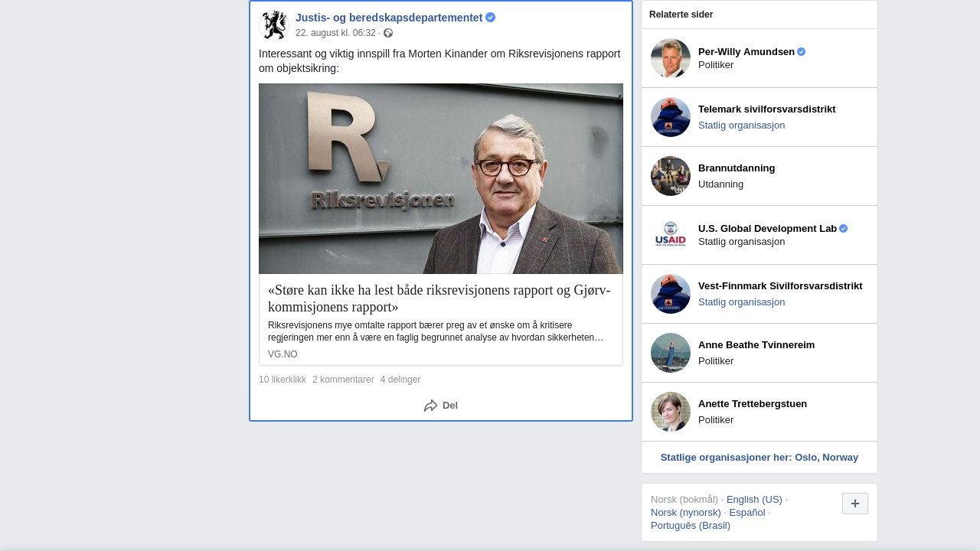Click the Brannutdanning page avatar
The width and height of the screenshot is (980, 551).
[671, 176]
